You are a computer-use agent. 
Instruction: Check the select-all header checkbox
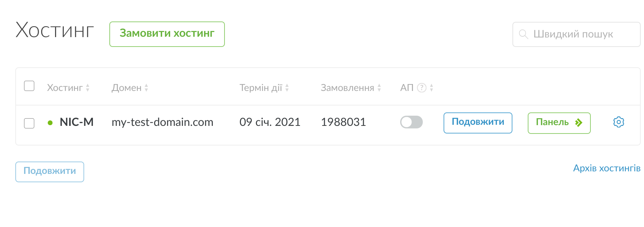[x=29, y=86]
